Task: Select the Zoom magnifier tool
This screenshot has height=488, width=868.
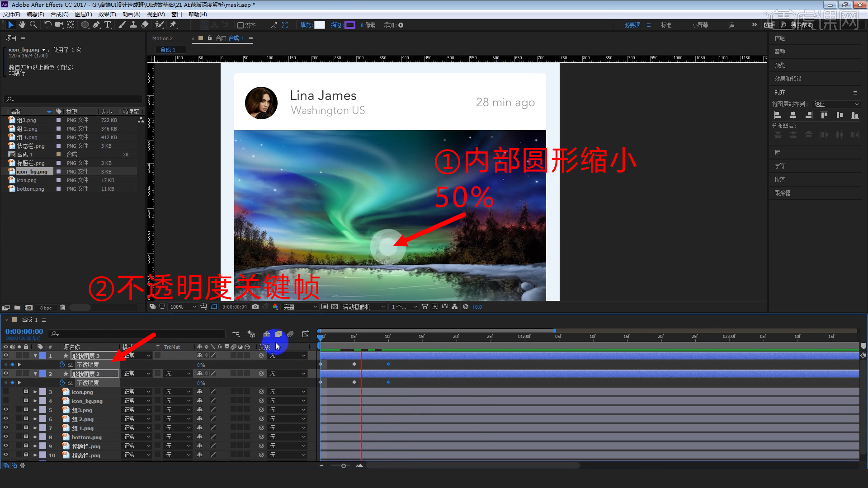Action: [33, 25]
